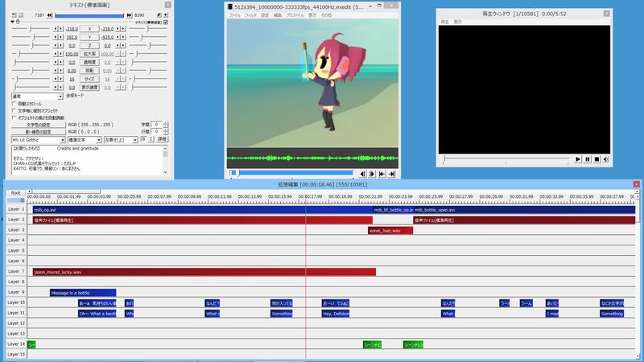The image size is (644, 362).
Task: Click 拡大率 parameter button
Action: click(89, 54)
